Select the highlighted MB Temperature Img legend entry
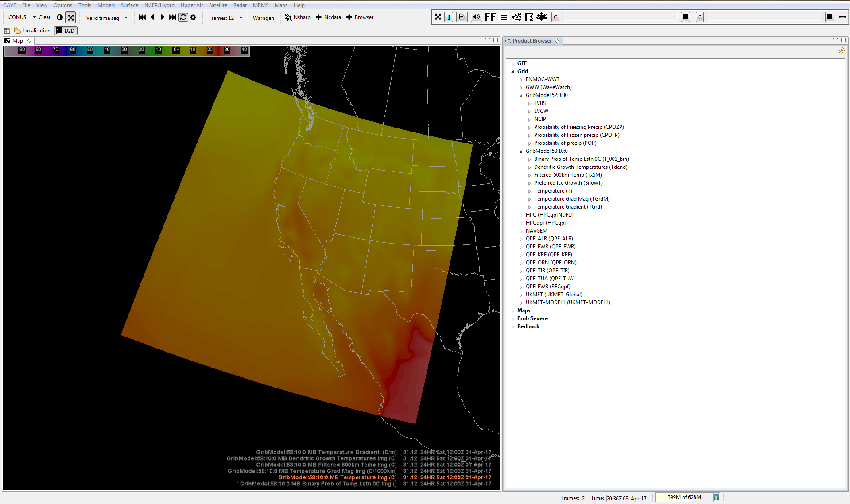Screen dimensions: 850x504 point(337,477)
